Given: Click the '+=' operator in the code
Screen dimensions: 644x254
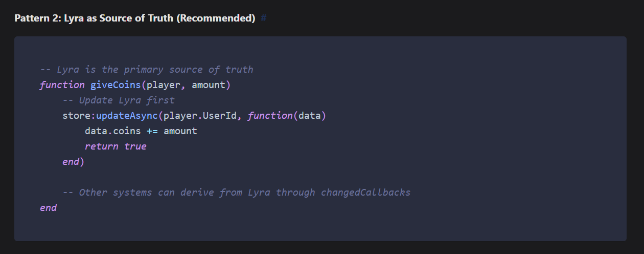Looking at the screenshot, I should coord(152,131).
